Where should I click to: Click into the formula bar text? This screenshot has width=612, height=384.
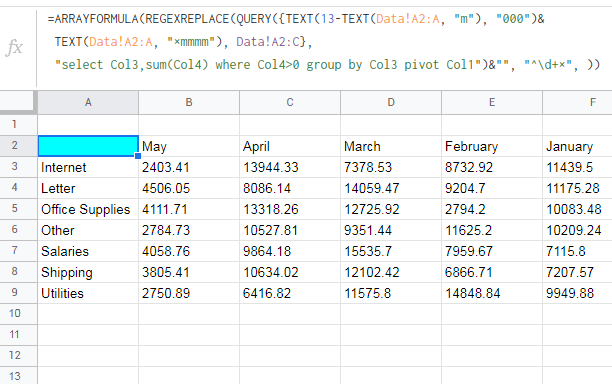coord(324,42)
